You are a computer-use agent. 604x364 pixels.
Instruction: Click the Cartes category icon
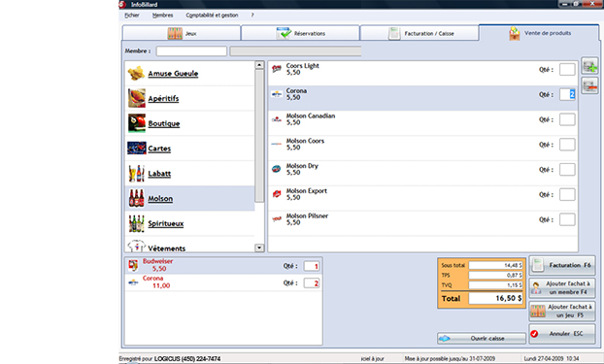click(x=137, y=148)
